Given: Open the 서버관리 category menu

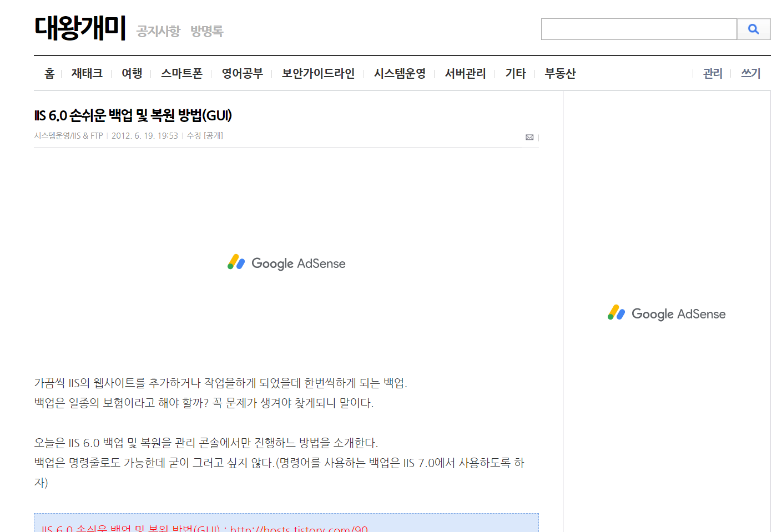Looking at the screenshot, I should pyautogui.click(x=466, y=73).
